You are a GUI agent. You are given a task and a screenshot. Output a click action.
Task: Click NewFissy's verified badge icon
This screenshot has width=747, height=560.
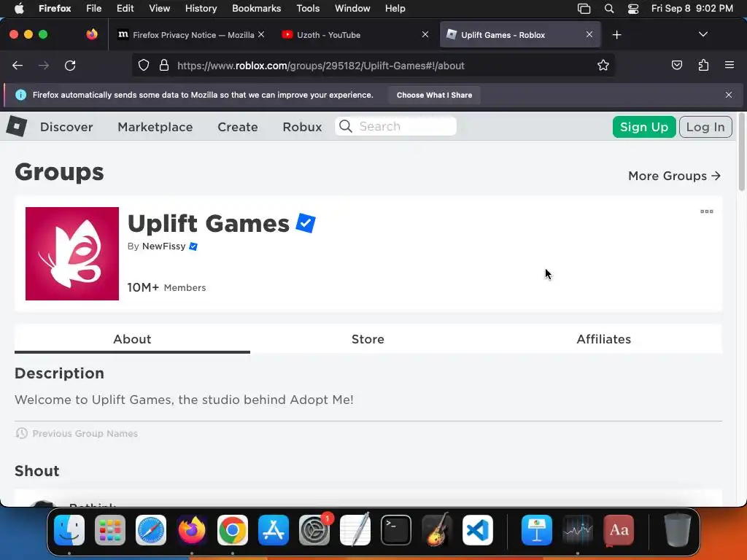[193, 246]
